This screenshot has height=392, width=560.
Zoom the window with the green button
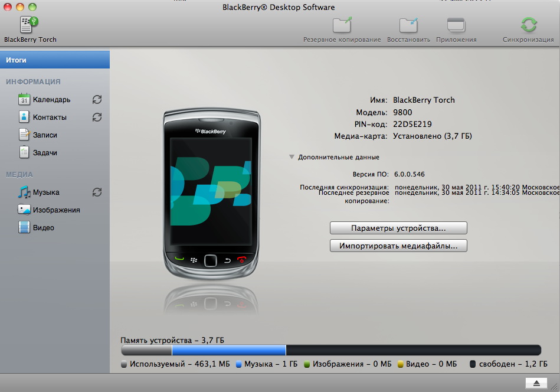[32, 7]
